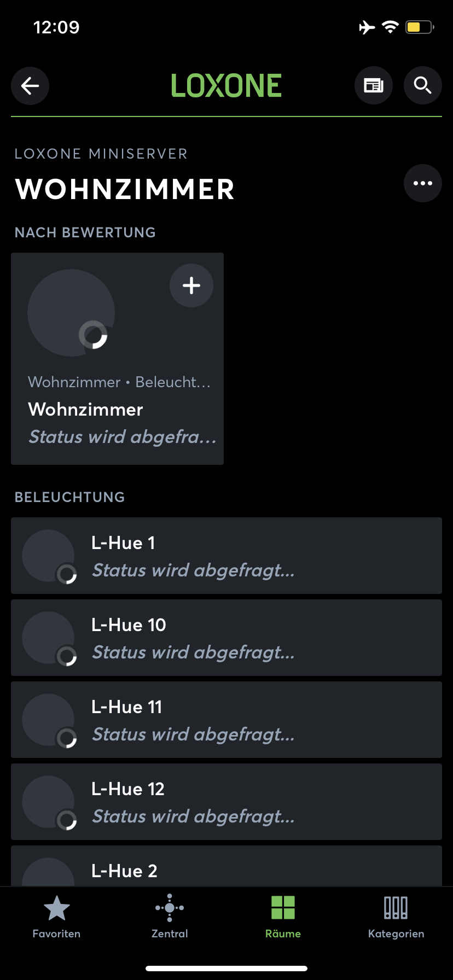This screenshot has height=980, width=453.
Task: Switch to the Favoriten tab
Action: tap(56, 917)
